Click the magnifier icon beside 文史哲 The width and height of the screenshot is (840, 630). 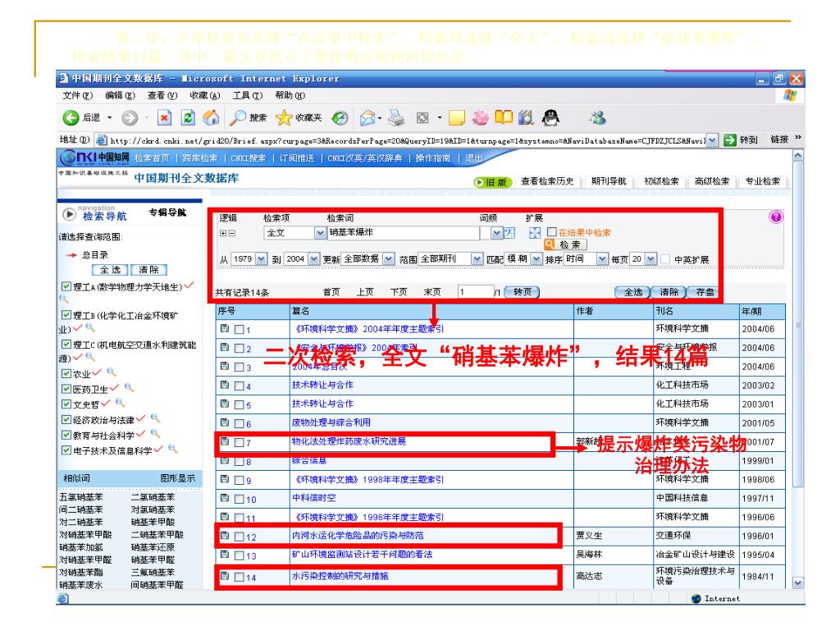(120, 402)
